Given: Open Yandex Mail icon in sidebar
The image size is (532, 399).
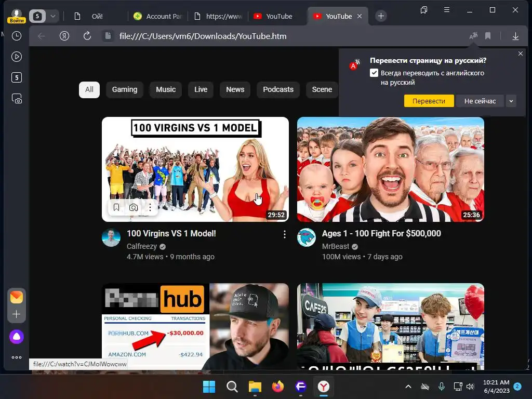Looking at the screenshot, I should (x=16, y=297).
